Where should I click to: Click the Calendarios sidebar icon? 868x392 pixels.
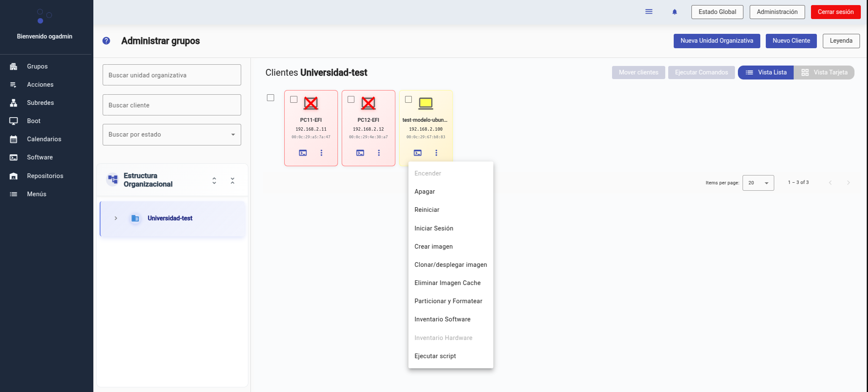coord(14,139)
